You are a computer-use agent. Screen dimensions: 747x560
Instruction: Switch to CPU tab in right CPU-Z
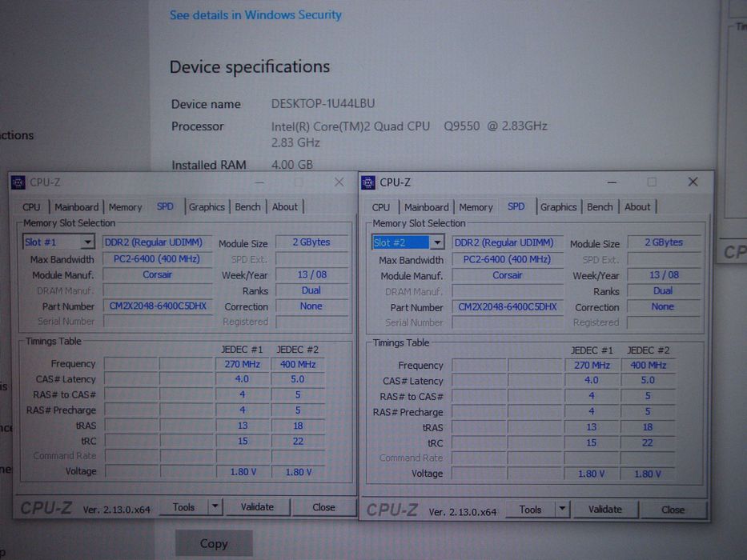380,207
